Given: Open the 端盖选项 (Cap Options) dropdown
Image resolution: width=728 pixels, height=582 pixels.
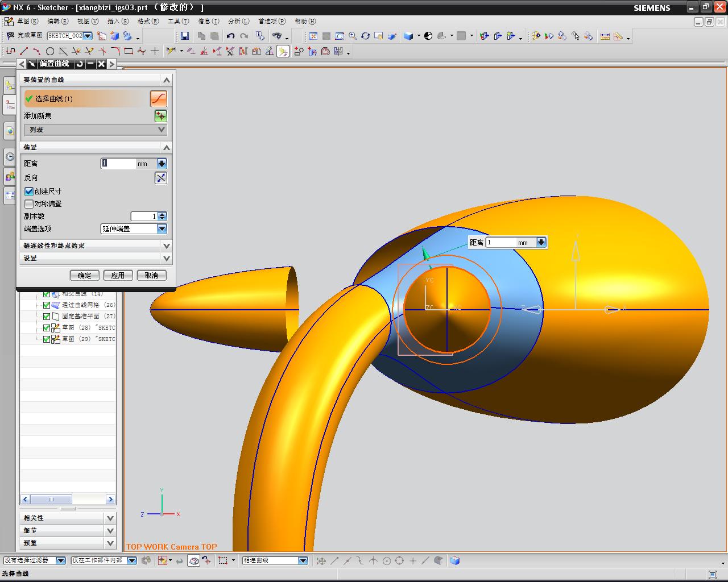Looking at the screenshot, I should click(162, 229).
